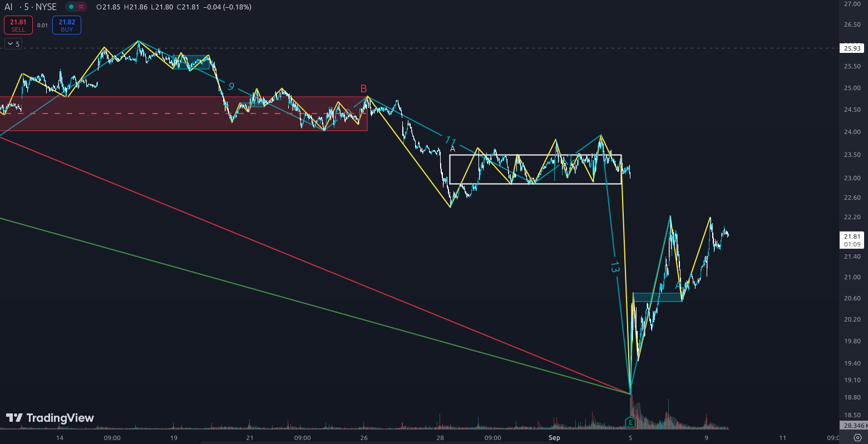Select the teal wave number 9 label

[x=231, y=86]
